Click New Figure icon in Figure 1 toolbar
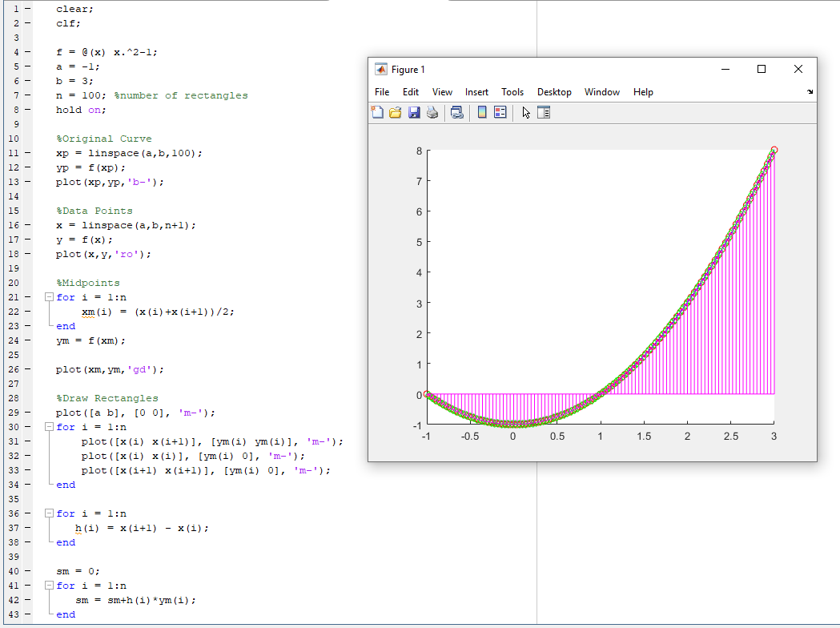840x628 pixels. [x=377, y=112]
